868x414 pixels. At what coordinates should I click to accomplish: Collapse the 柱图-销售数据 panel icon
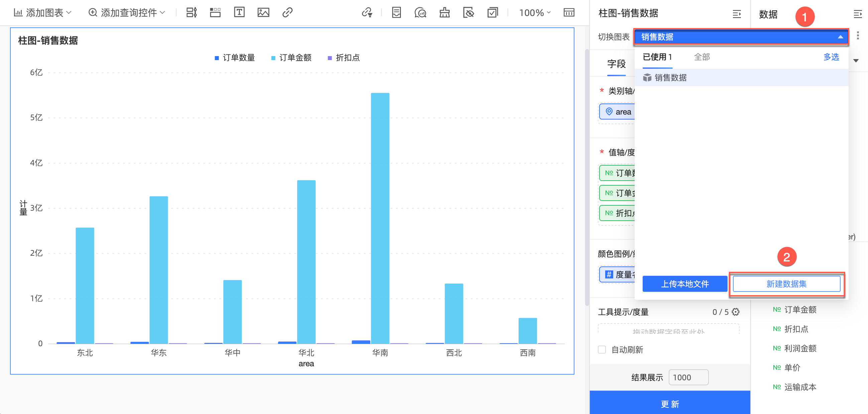[737, 14]
